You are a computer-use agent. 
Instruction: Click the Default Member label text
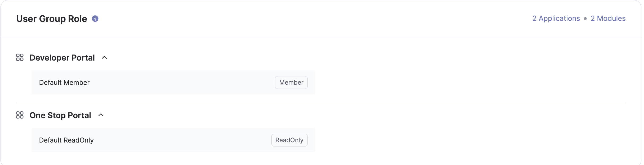[x=64, y=82]
